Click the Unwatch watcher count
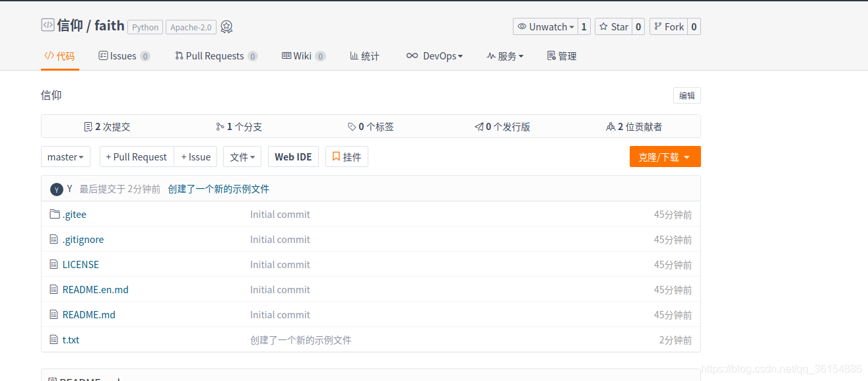Image resolution: width=868 pixels, height=381 pixels. coord(584,26)
